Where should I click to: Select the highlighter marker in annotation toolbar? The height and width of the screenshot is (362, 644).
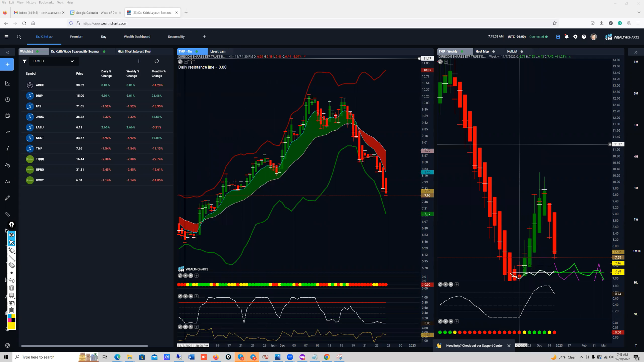[x=11, y=251]
